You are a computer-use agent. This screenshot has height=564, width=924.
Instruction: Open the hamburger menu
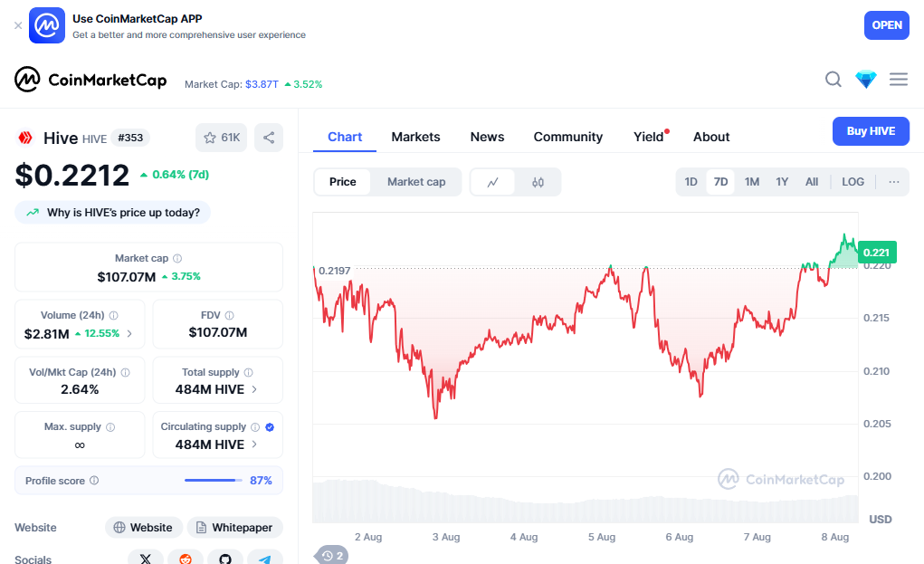click(x=898, y=80)
